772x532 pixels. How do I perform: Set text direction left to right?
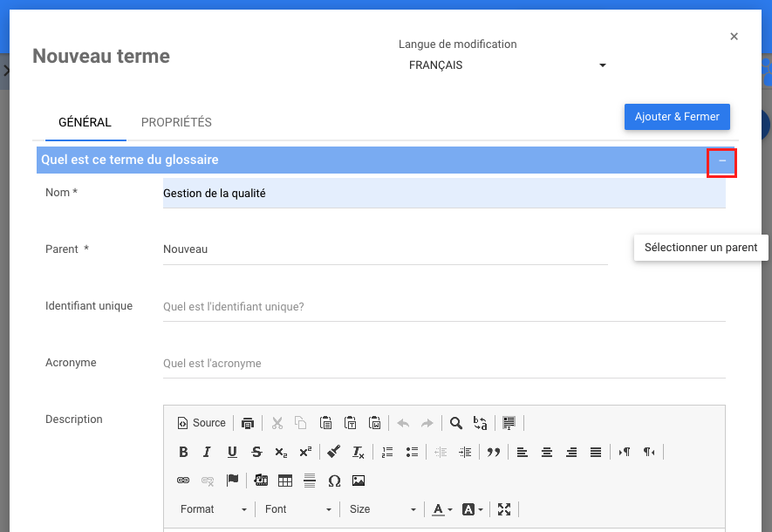(625, 452)
